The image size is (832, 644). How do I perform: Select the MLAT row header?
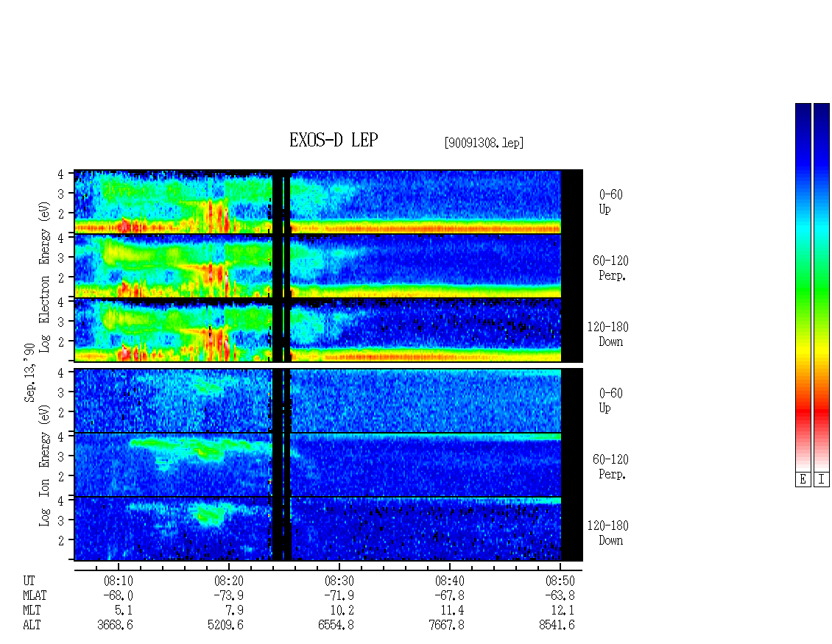click(x=35, y=595)
